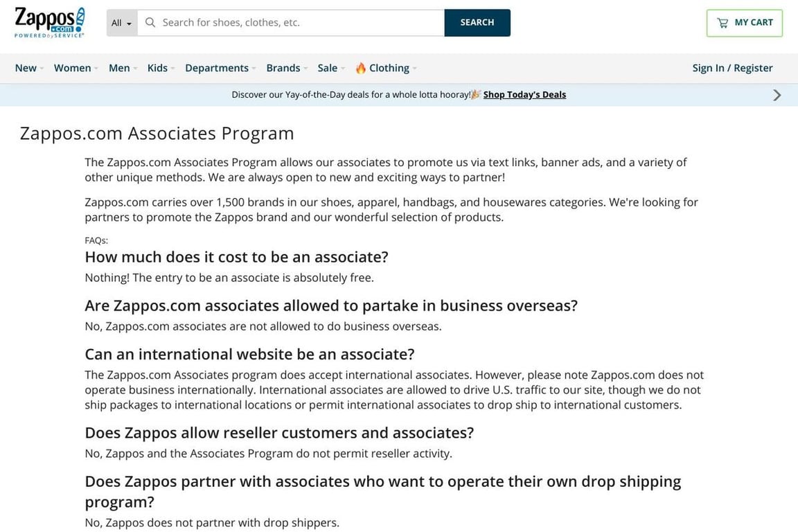Image resolution: width=798 pixels, height=532 pixels.
Task: Click the magnifying glass search icon
Action: (x=150, y=22)
